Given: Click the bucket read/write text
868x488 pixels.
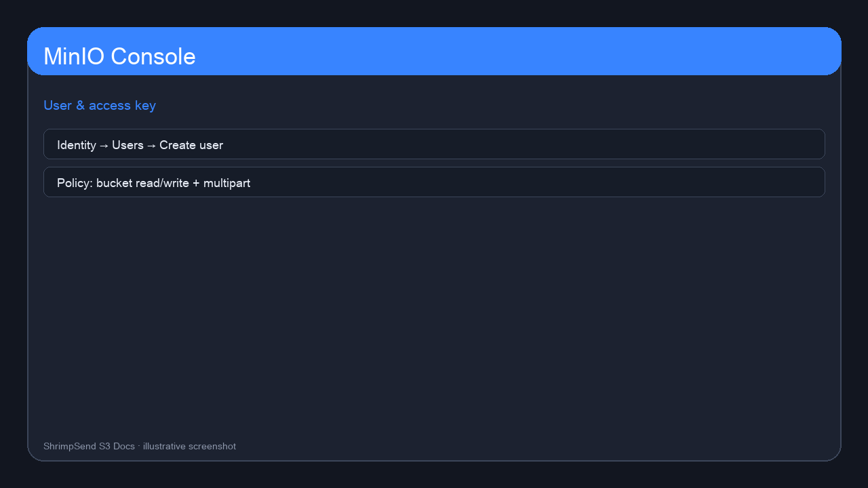Looking at the screenshot, I should point(143,183).
